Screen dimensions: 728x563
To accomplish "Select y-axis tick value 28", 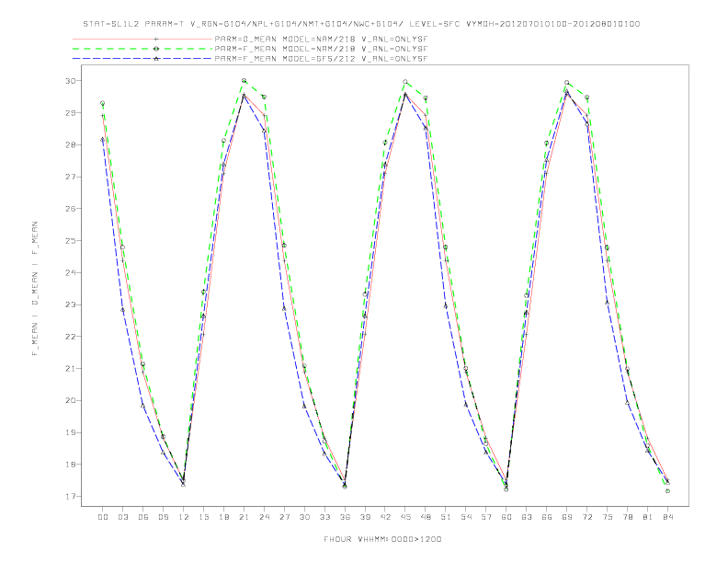I will tap(71, 145).
